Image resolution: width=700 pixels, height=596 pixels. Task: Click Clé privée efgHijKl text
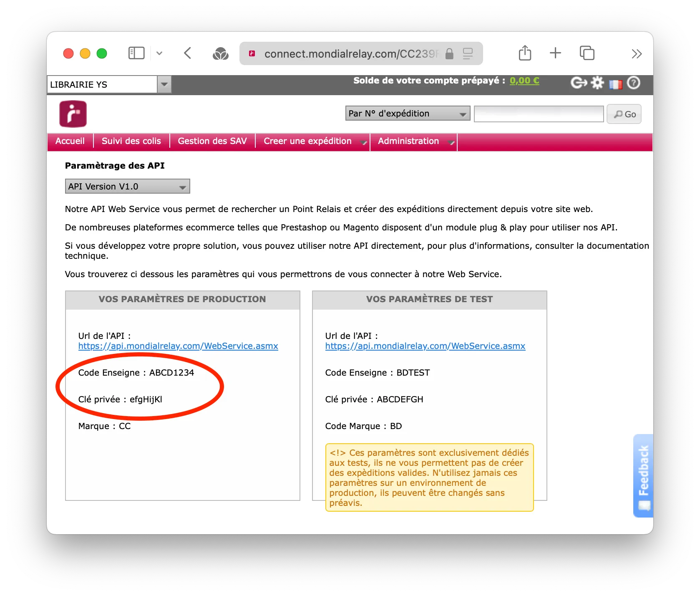[x=120, y=399]
